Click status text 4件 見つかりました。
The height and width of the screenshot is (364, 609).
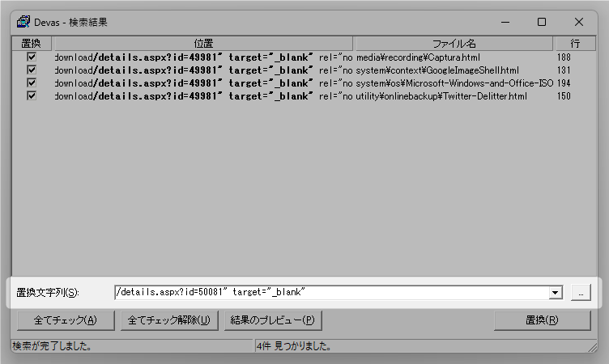pyautogui.click(x=294, y=345)
